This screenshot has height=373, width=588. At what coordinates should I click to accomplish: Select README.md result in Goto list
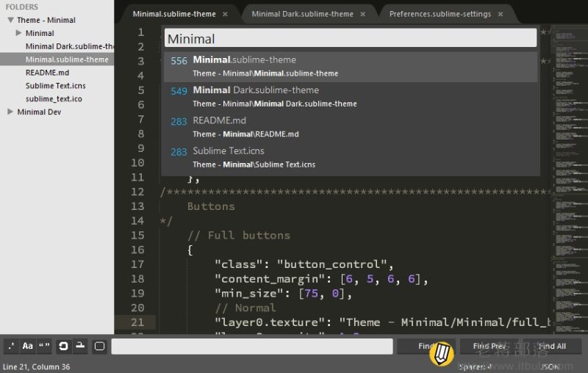[x=351, y=127]
